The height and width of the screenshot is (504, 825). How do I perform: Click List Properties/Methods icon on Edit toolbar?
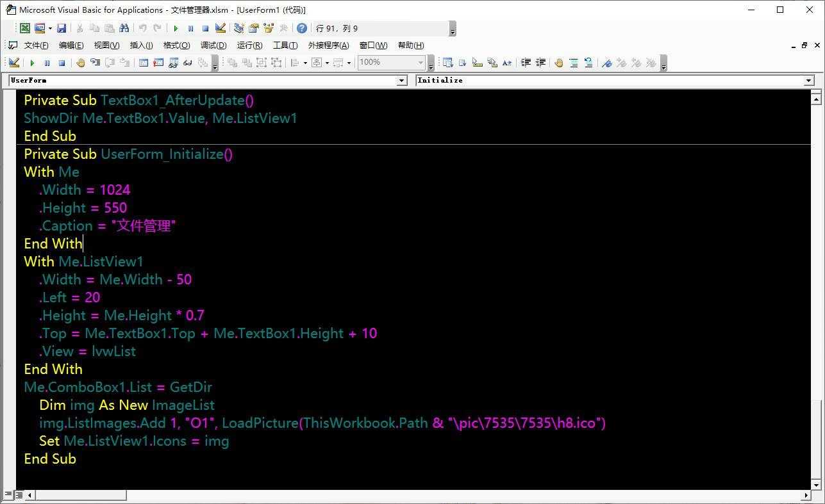click(447, 63)
